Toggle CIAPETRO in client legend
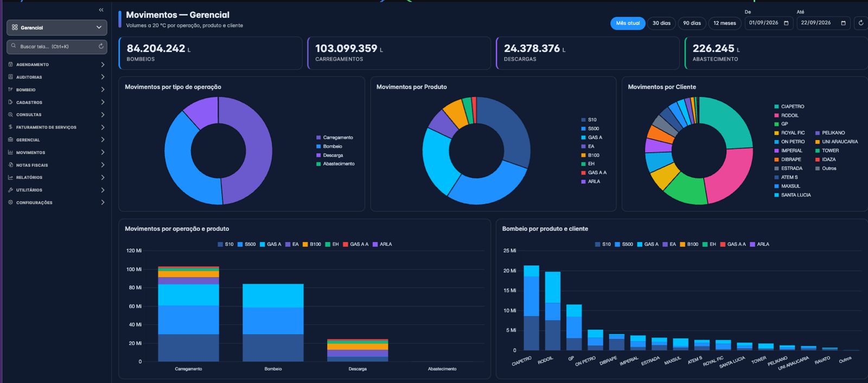Viewport: 868px width, 383px height. pos(789,106)
